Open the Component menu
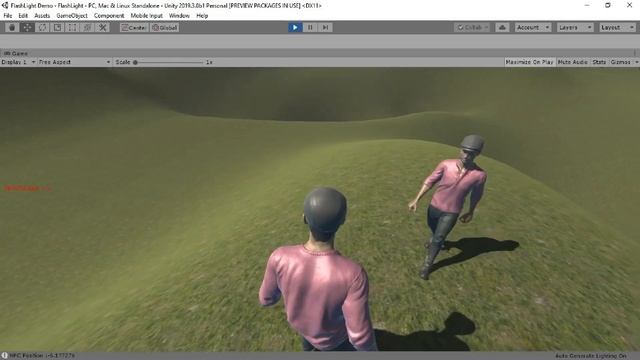The width and height of the screenshot is (640, 360). pyautogui.click(x=109, y=16)
